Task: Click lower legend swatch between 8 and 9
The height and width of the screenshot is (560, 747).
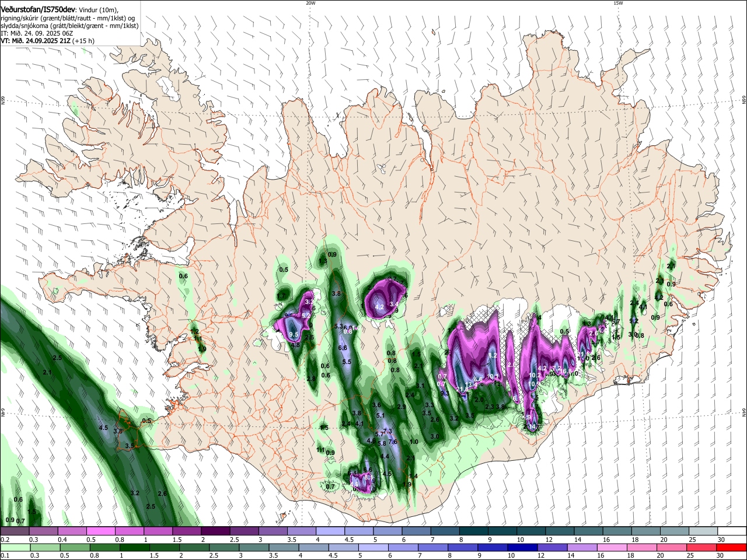Action: tap(462, 547)
